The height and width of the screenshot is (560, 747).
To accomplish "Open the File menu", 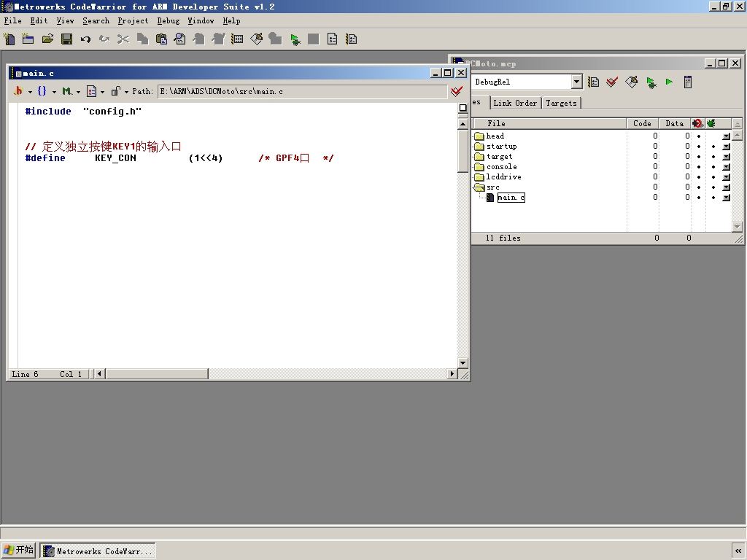I will [x=13, y=20].
